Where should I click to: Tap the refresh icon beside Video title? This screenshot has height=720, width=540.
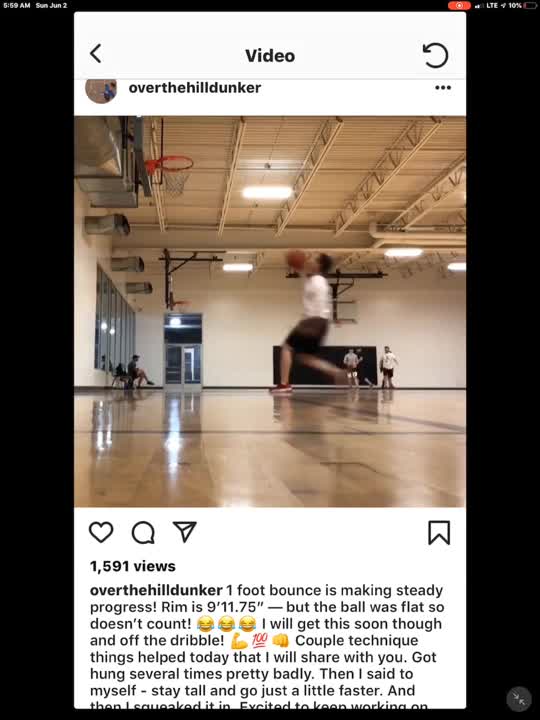tap(435, 55)
